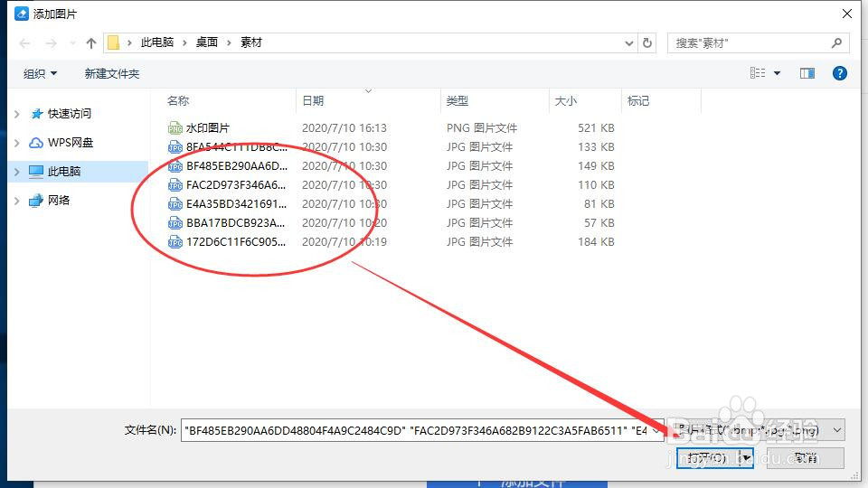
Task: Select the 水印图片 PNG file
Action: pos(208,127)
